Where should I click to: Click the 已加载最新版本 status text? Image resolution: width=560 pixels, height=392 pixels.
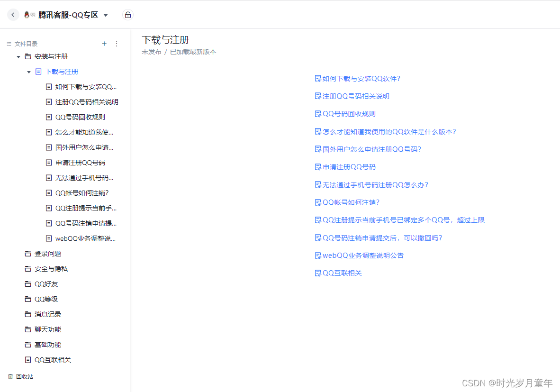pos(193,52)
